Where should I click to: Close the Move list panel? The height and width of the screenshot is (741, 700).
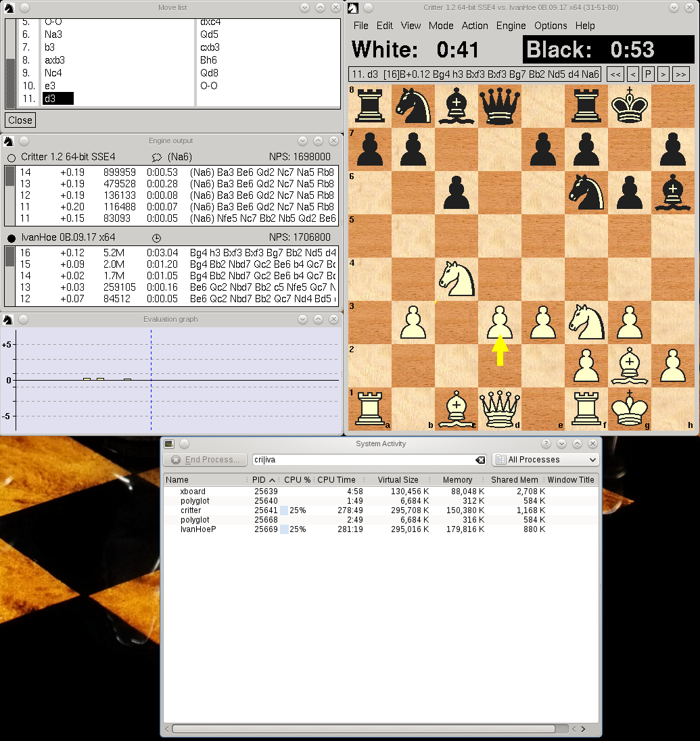point(20,120)
